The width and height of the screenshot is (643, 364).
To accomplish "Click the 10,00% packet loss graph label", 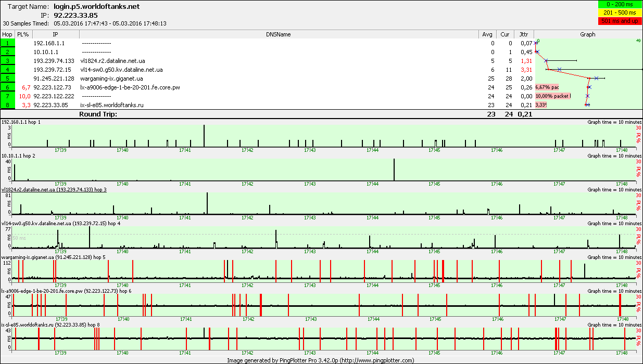I will (552, 96).
